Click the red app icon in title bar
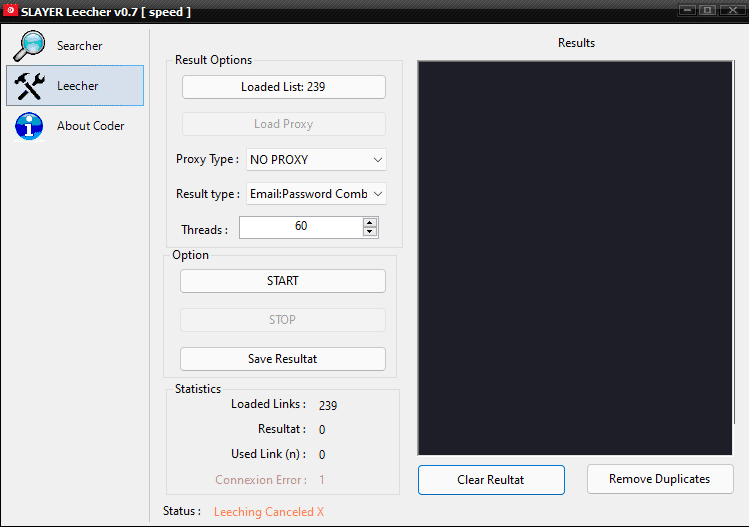Image resolution: width=749 pixels, height=527 pixels. (x=10, y=10)
